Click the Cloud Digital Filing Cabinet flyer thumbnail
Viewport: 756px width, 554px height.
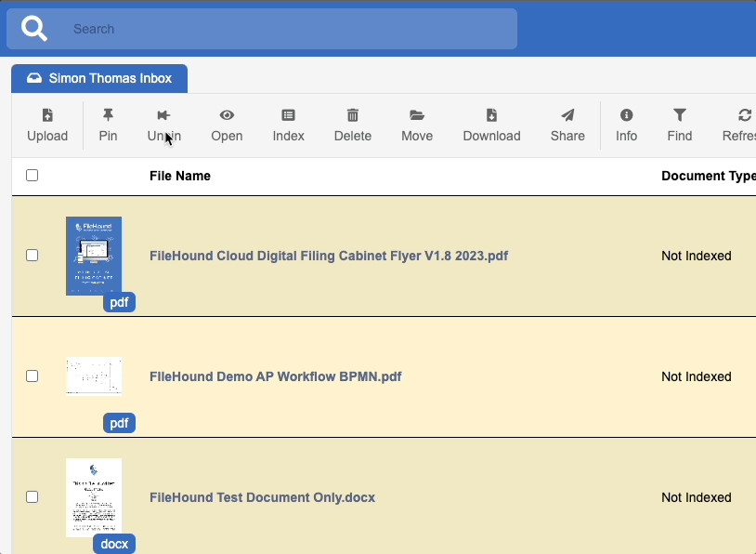[x=94, y=256]
